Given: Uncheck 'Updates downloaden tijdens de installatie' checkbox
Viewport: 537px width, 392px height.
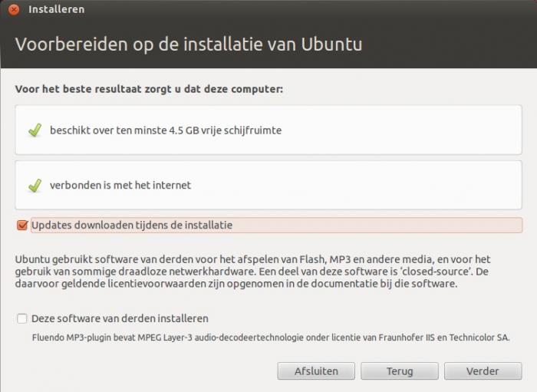Looking at the screenshot, I should pyautogui.click(x=22, y=226).
